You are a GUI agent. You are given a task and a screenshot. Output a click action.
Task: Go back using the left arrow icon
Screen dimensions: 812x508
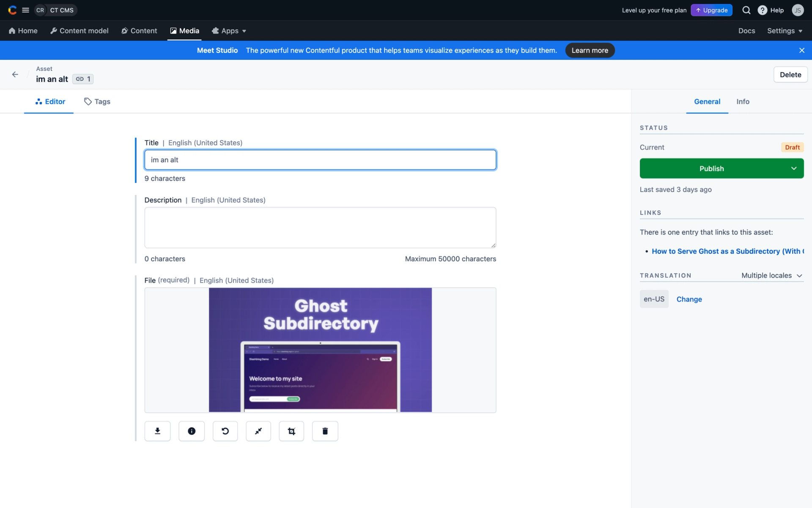[x=15, y=75]
